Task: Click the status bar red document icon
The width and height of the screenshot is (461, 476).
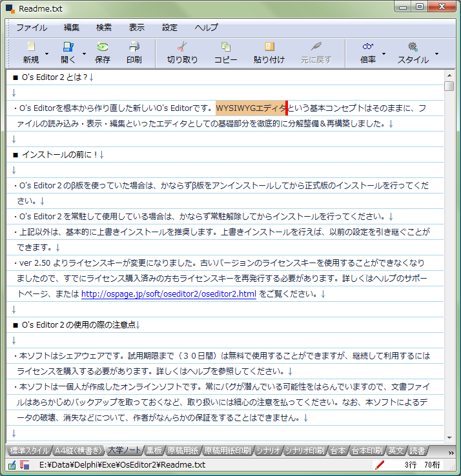Action: [x=25, y=465]
